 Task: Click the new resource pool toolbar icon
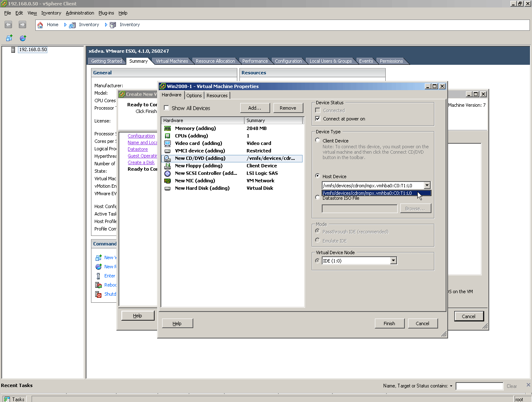coord(23,38)
